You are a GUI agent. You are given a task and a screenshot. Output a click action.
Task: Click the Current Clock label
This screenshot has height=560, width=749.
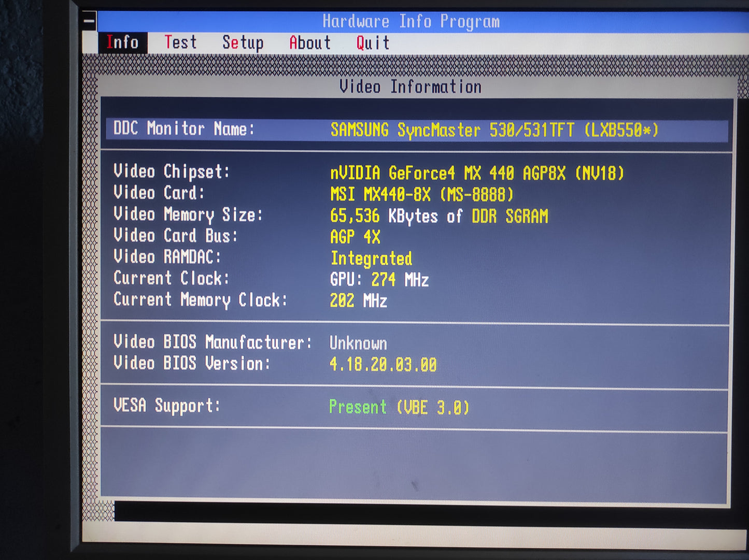pyautogui.click(x=171, y=278)
